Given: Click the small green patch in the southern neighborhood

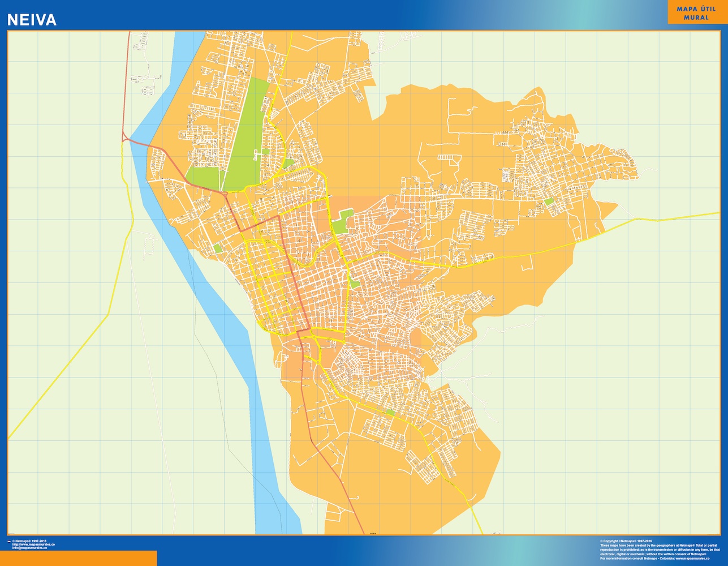Looking at the screenshot, I should tap(390, 413).
